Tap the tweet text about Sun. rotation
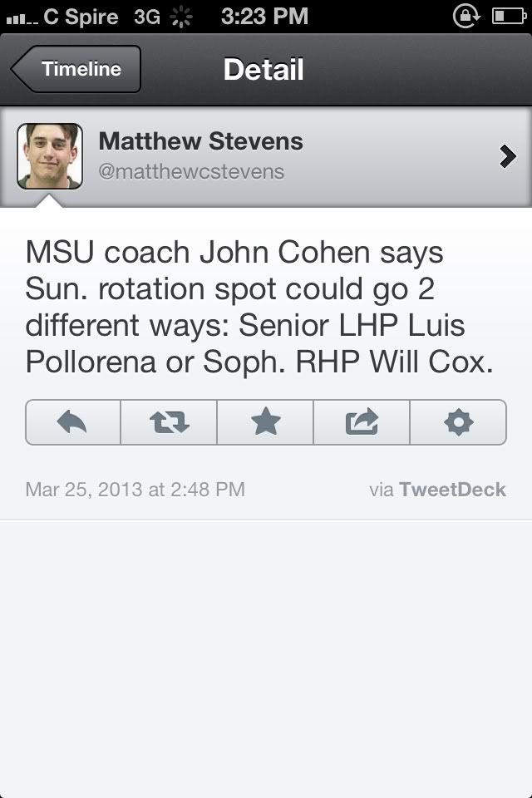 259,307
